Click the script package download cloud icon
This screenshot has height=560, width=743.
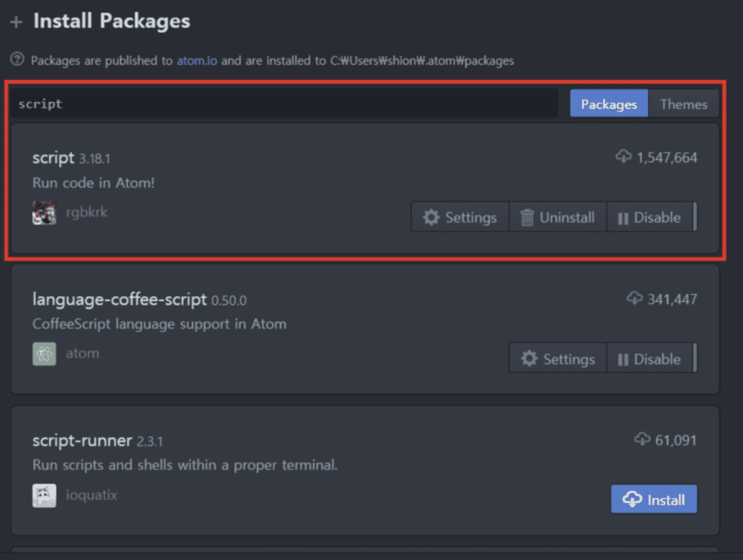coord(623,157)
